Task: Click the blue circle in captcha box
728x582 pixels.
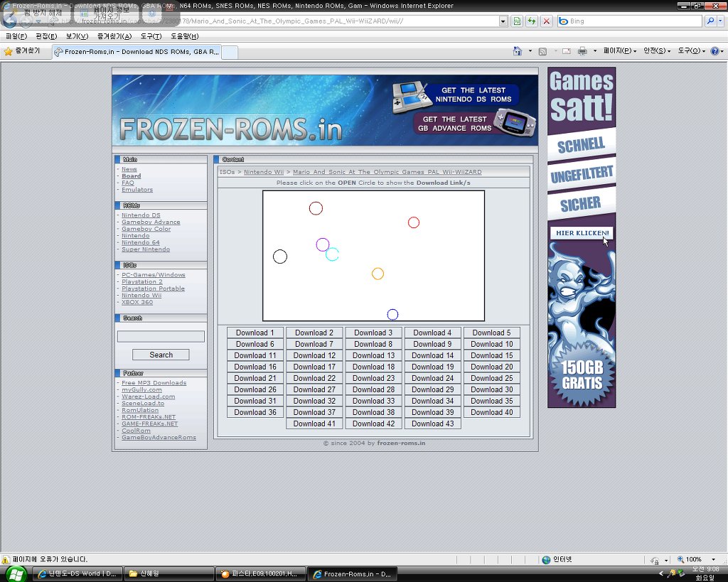Action: click(x=392, y=315)
